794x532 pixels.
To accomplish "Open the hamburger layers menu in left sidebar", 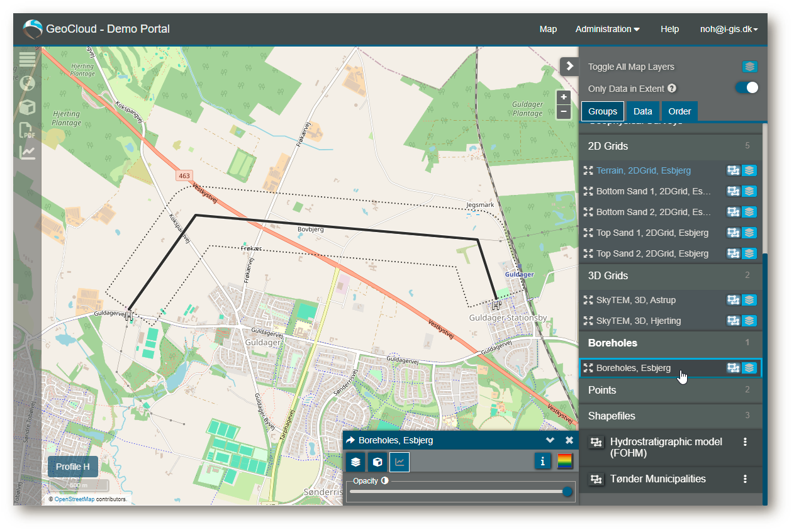I will point(27,60).
